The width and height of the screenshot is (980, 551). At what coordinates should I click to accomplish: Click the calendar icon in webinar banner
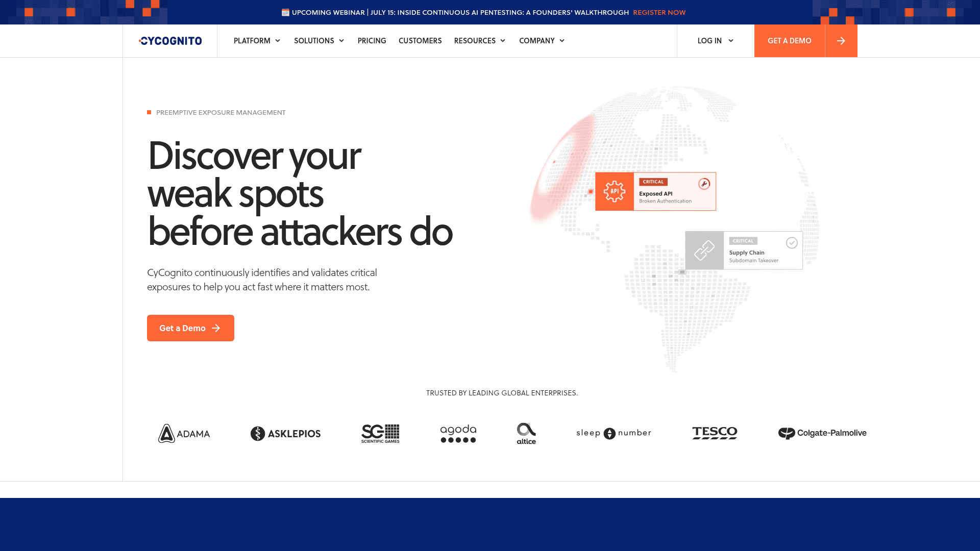285,12
